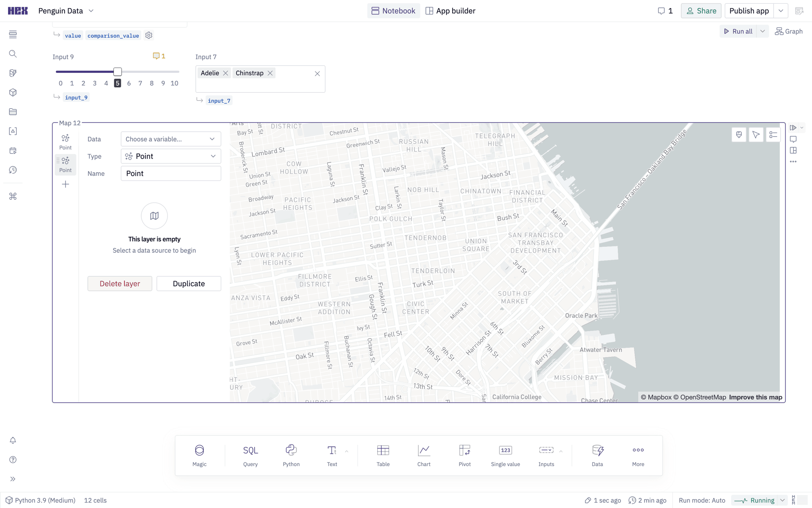Set the slider to value 8
The width and height of the screenshot is (812, 508).
coord(152,83)
